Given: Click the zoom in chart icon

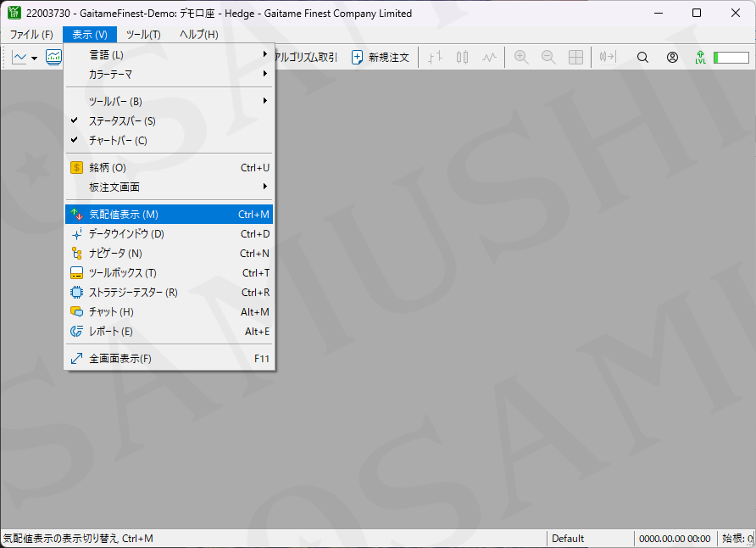Looking at the screenshot, I should pos(521,58).
